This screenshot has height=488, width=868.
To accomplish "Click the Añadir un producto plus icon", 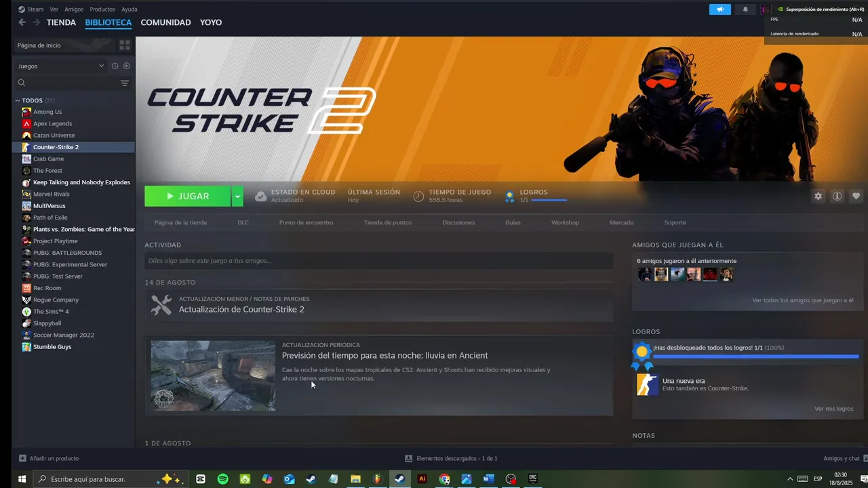I will (x=22, y=458).
